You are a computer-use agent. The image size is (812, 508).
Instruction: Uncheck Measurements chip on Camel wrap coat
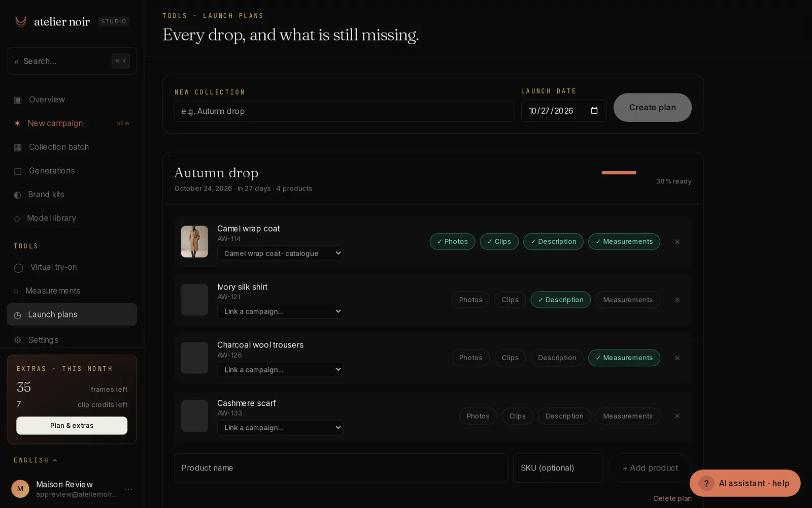pos(624,241)
